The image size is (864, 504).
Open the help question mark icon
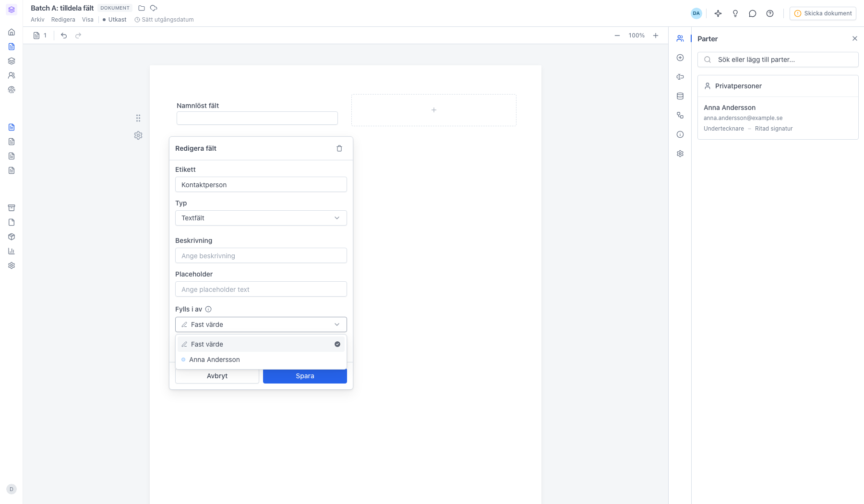click(x=770, y=13)
